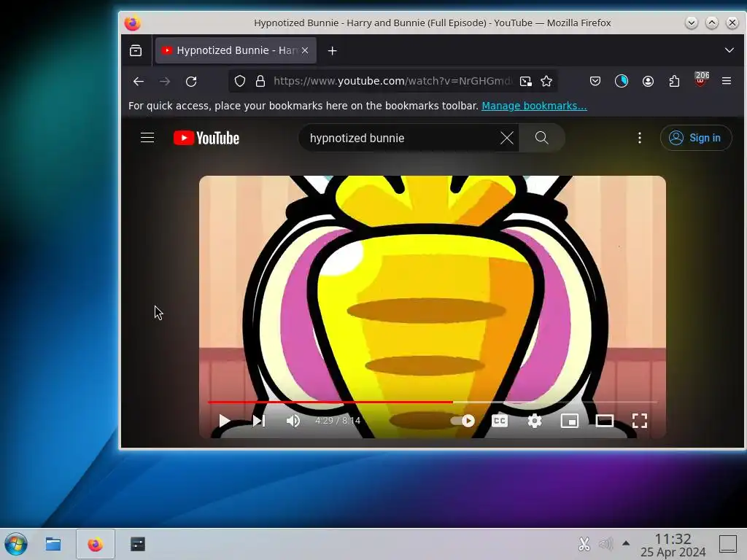Close the Hypnotized Bunnie tab
Screen dimensions: 747x560
305,50
